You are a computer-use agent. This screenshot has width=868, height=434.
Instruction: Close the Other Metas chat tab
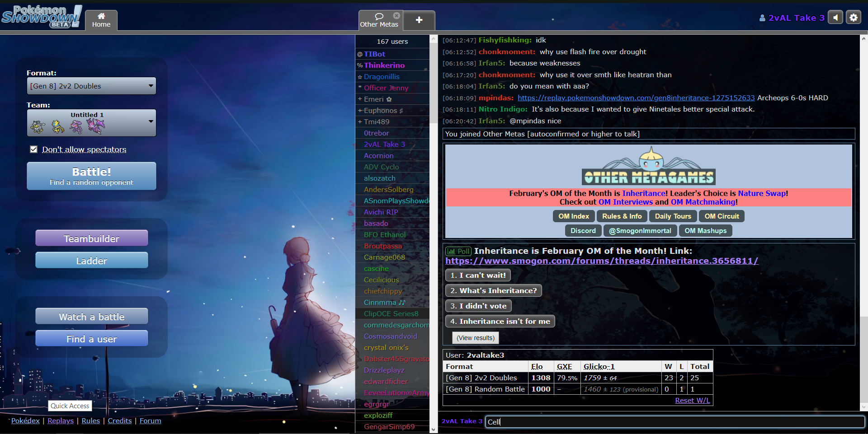coord(396,15)
